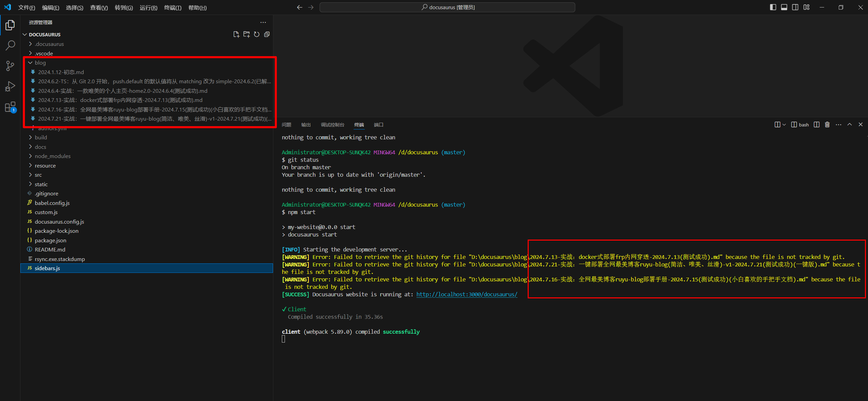Switch to the 调试控制台 panel tab

pos(333,125)
